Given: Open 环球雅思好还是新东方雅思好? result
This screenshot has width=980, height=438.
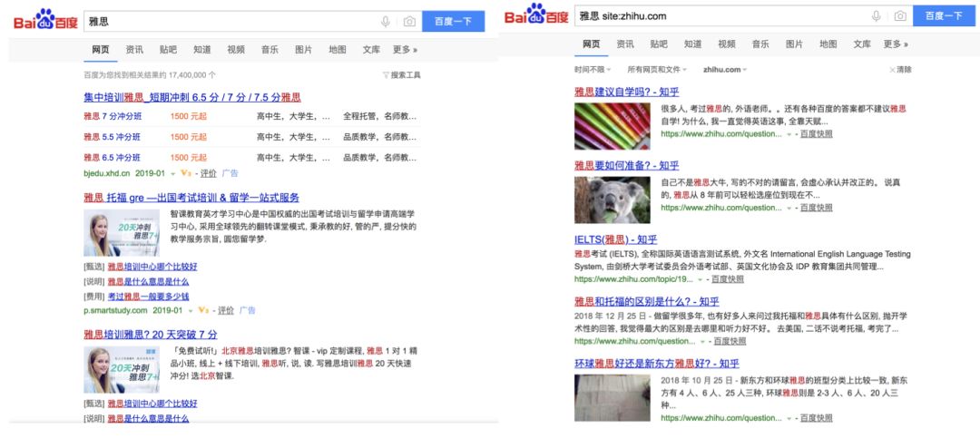Looking at the screenshot, I should point(657,363).
